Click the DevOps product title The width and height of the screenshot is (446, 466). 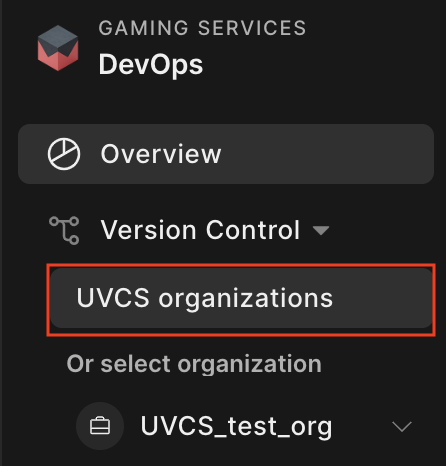point(151,65)
